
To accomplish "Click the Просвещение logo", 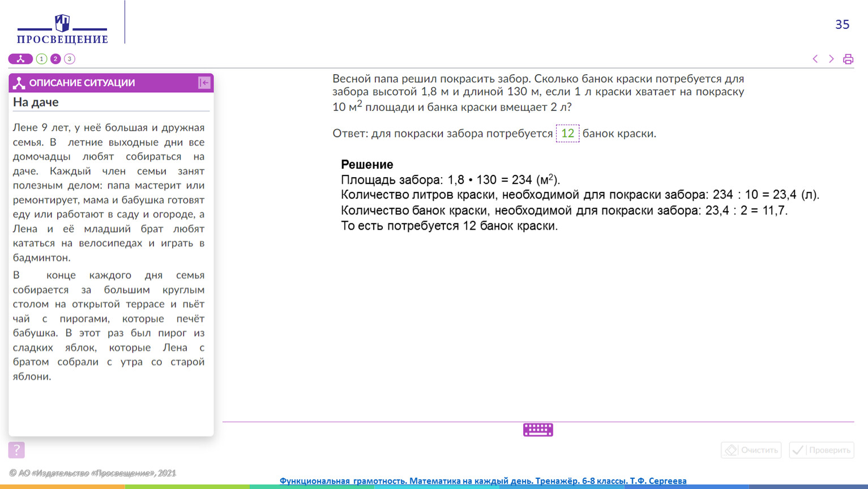I will point(62,29).
